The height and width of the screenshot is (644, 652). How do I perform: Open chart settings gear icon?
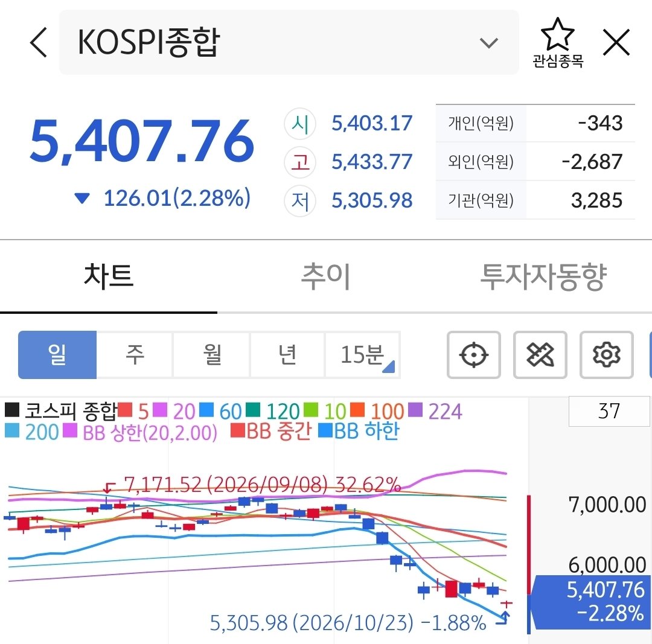pyautogui.click(x=607, y=355)
